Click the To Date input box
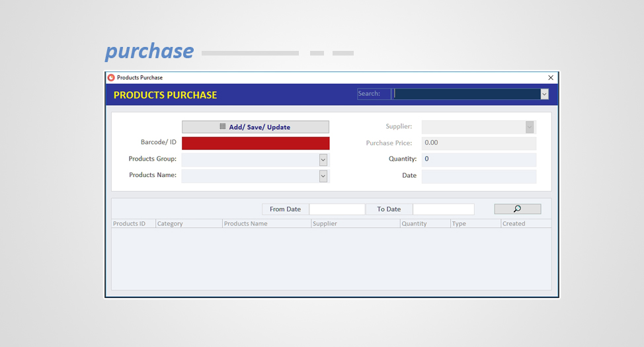 click(x=443, y=209)
